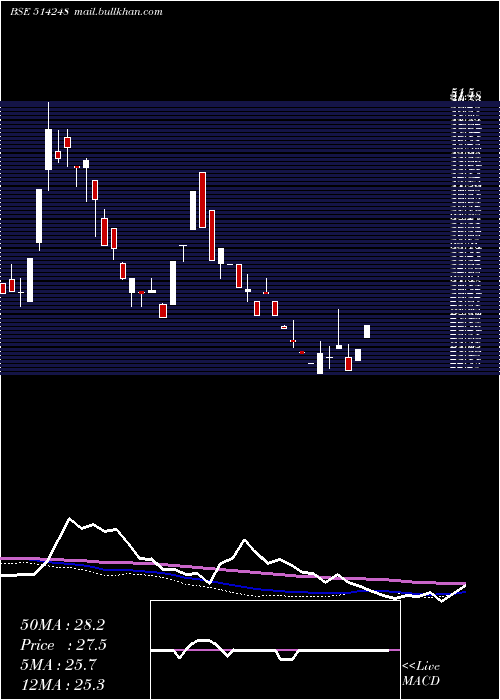This screenshot has height=700, width=500.
Task: Click the 51.5 top price axis label
Action: 466,94
